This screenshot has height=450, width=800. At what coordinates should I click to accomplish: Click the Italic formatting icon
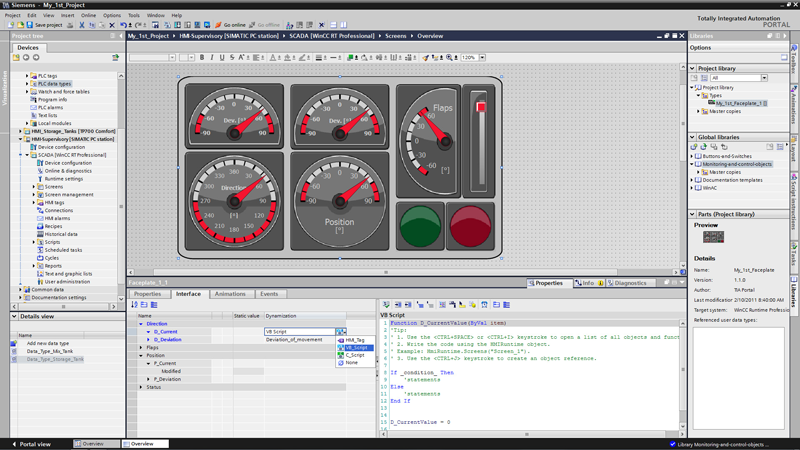coord(212,58)
